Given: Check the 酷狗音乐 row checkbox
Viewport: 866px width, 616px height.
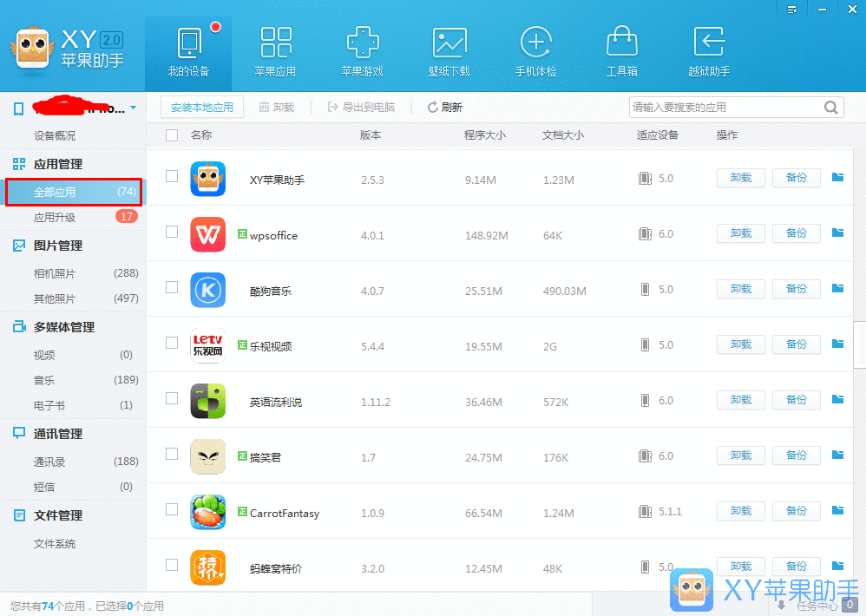Looking at the screenshot, I should tap(171, 288).
